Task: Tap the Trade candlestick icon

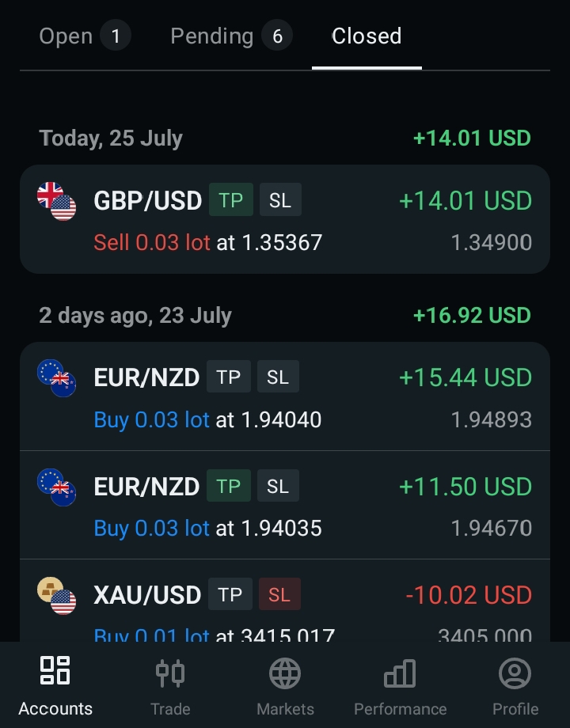Action: [x=170, y=673]
